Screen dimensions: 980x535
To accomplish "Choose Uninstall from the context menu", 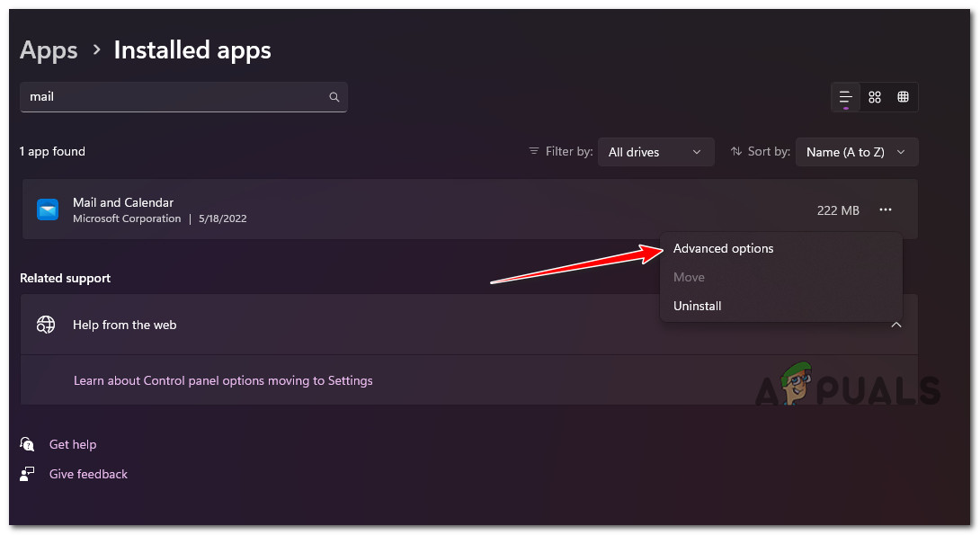I will tap(698, 306).
